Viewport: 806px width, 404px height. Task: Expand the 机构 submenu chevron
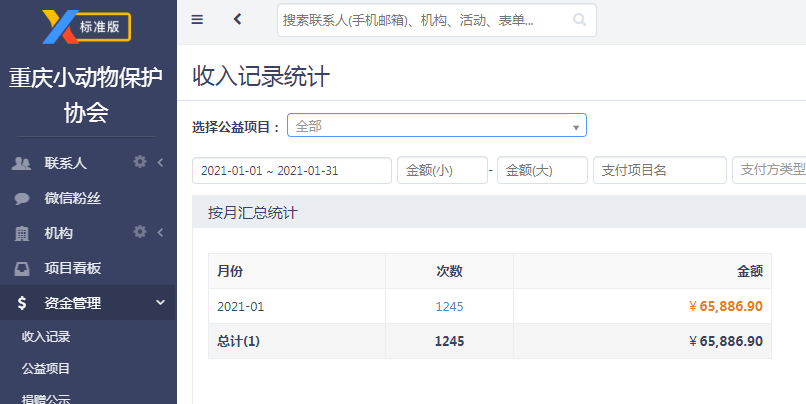tap(160, 232)
